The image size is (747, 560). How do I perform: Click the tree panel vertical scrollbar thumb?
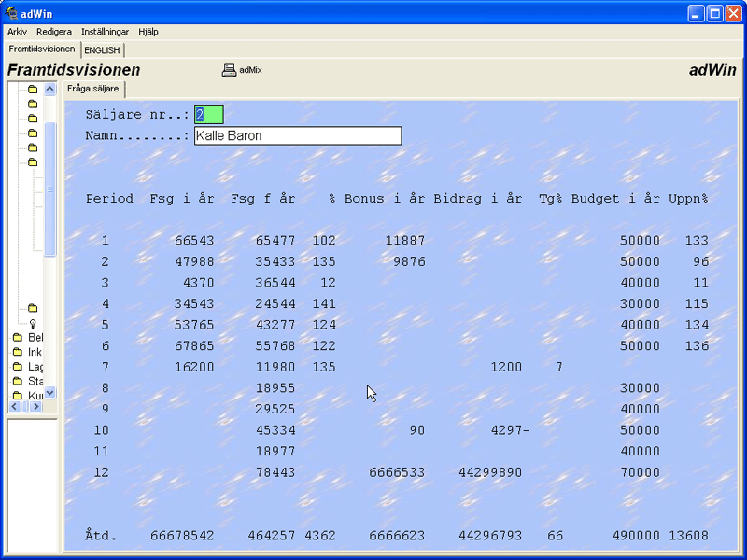click(50, 189)
